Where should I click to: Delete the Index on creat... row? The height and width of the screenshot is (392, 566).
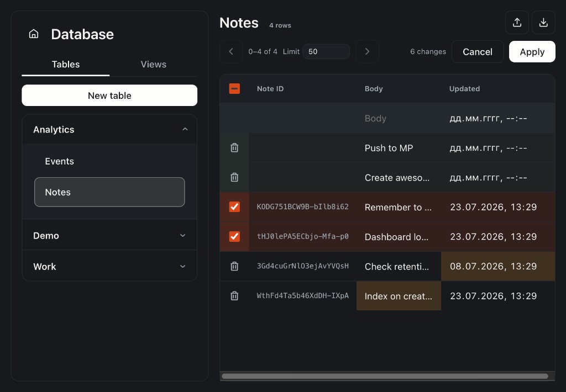[x=234, y=296]
